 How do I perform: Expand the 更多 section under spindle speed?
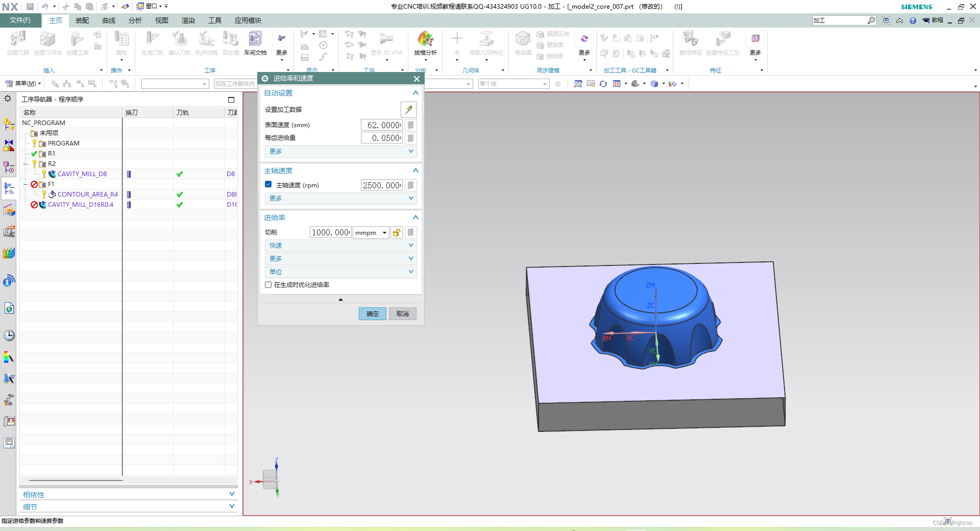340,199
